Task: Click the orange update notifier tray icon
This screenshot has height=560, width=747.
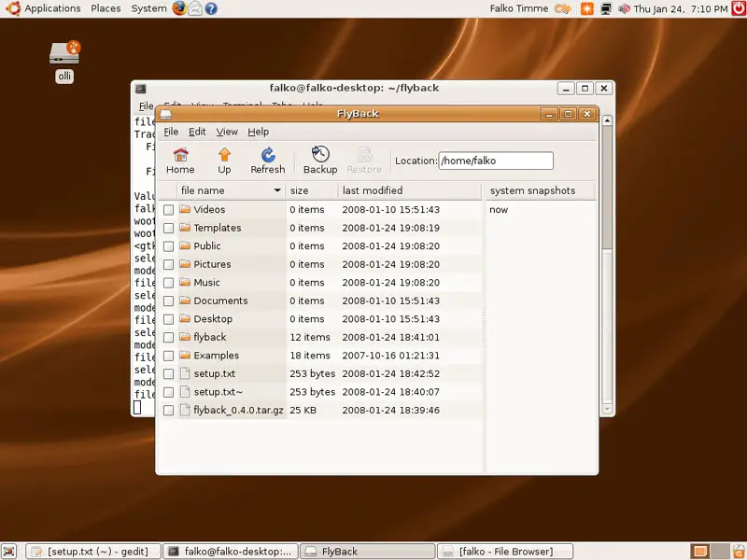Action: [587, 8]
